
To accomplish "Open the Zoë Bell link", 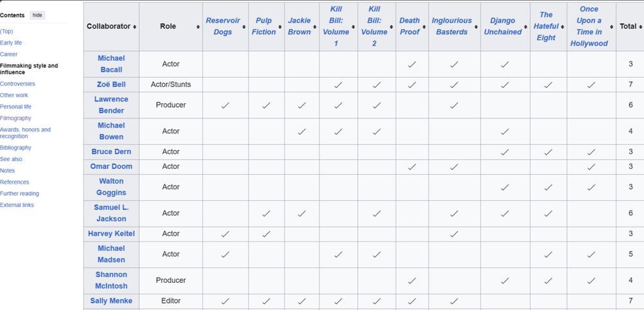I will pyautogui.click(x=111, y=84).
